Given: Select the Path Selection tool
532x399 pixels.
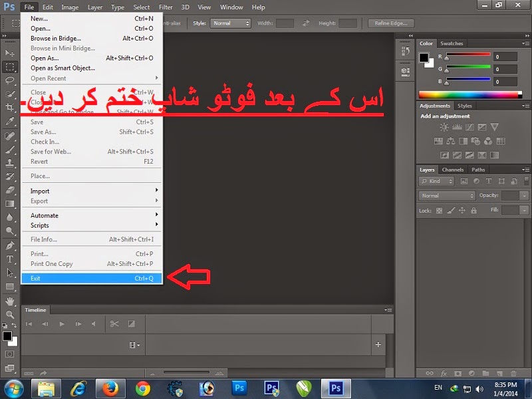Looking at the screenshot, I should click(x=10, y=273).
